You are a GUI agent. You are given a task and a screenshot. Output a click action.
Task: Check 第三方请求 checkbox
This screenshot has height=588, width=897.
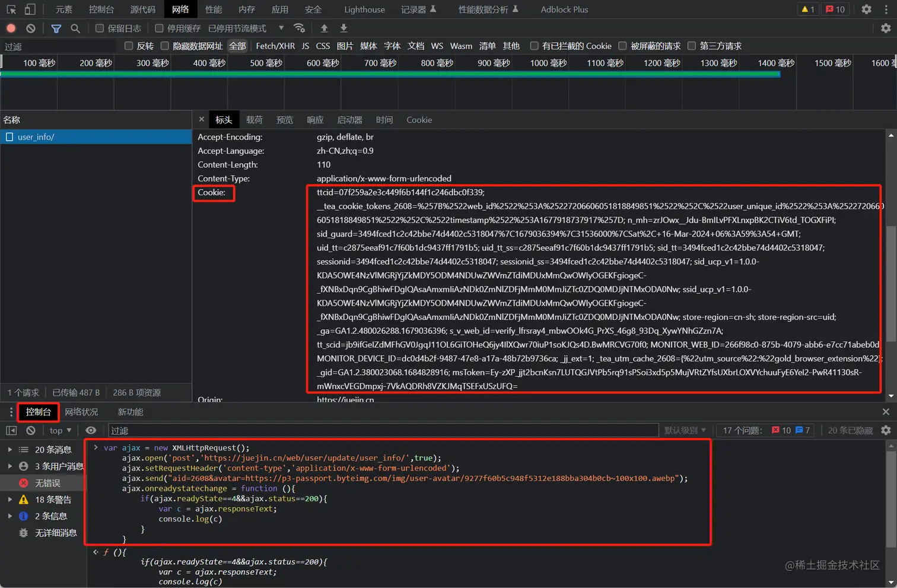click(692, 46)
